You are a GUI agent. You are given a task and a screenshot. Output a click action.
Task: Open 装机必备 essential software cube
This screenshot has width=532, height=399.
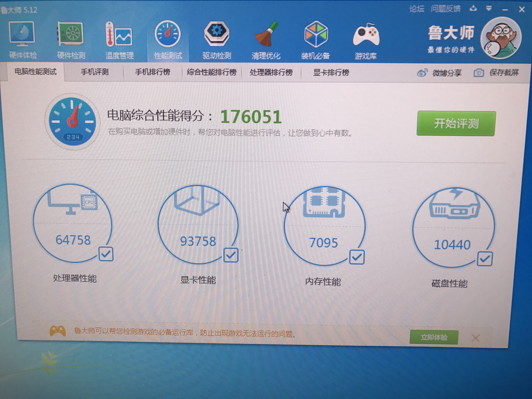315,40
